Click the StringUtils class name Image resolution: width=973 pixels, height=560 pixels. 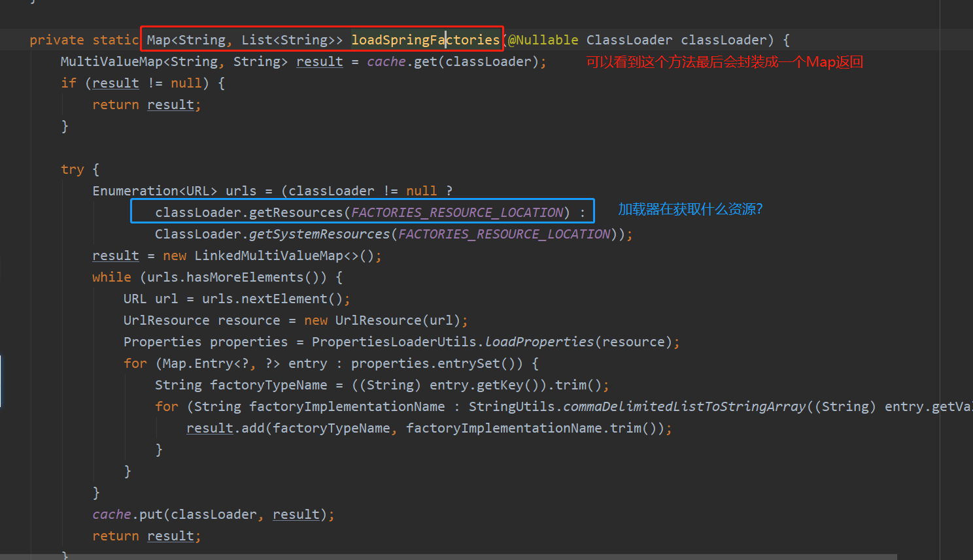pyautogui.click(x=511, y=406)
